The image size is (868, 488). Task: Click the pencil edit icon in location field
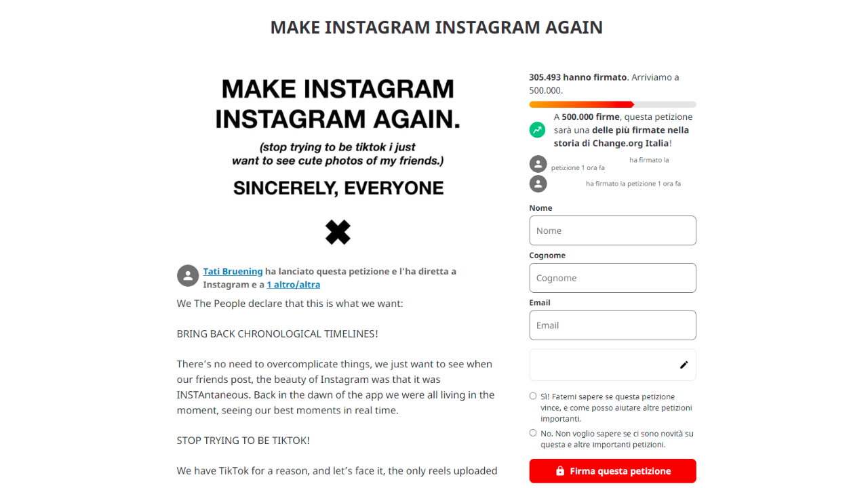(x=684, y=365)
